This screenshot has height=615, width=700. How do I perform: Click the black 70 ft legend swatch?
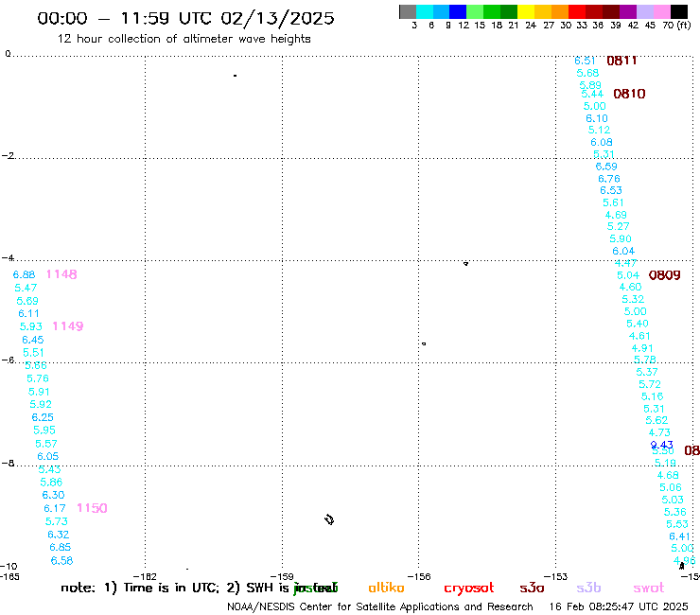coord(679,11)
